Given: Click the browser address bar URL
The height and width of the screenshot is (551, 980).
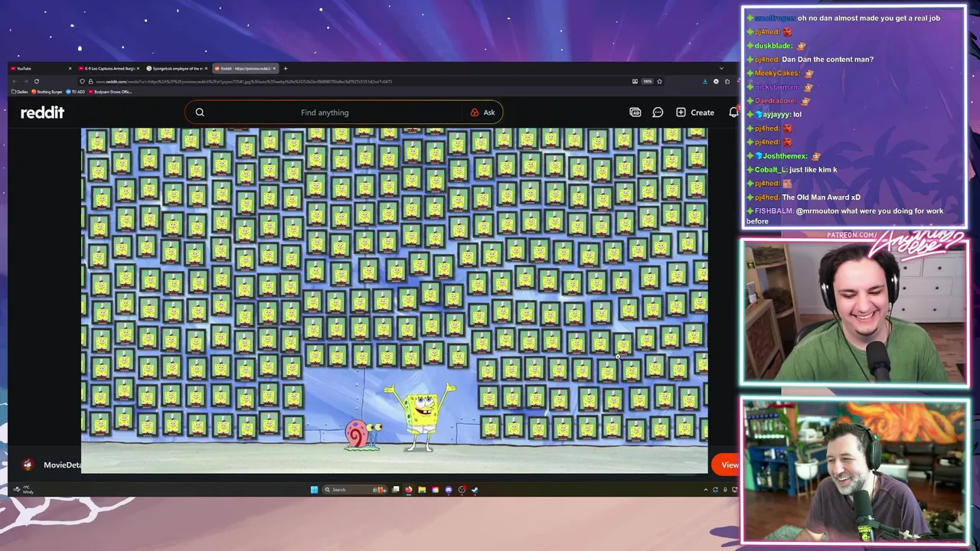Looking at the screenshot, I should [x=243, y=81].
